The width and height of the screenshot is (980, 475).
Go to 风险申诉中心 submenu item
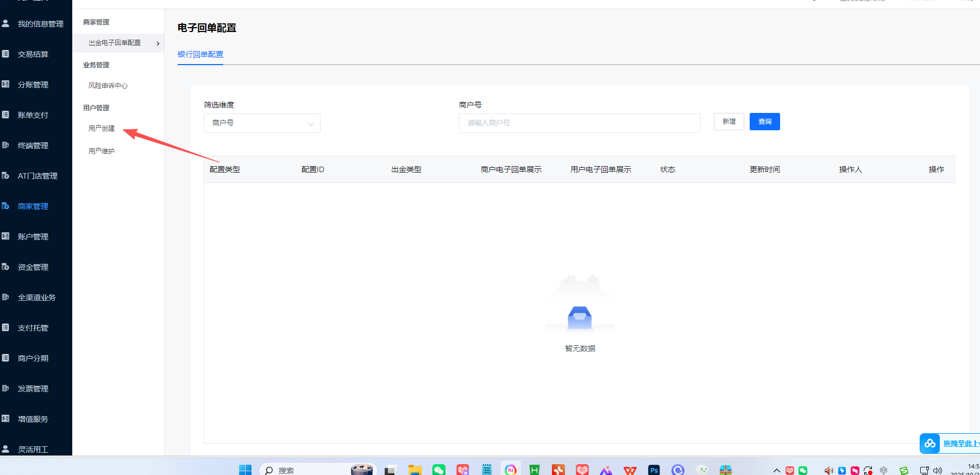pos(108,86)
